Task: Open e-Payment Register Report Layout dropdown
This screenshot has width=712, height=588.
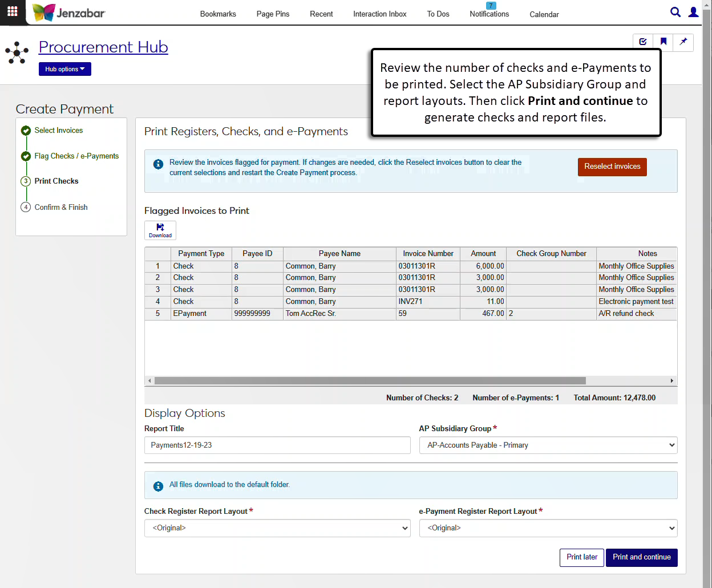Action: click(x=548, y=528)
